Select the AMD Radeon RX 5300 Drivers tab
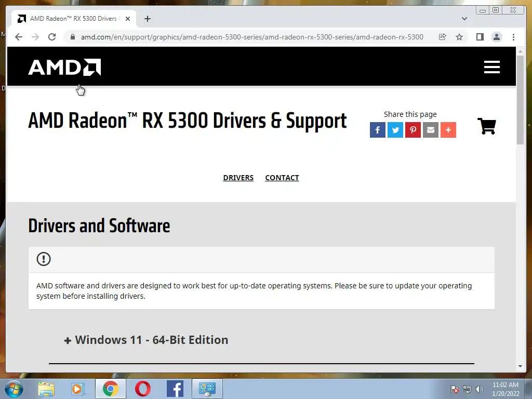 click(73, 19)
